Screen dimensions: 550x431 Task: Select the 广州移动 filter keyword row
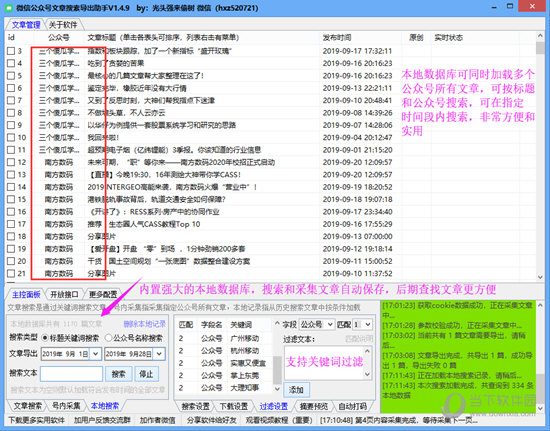224,338
